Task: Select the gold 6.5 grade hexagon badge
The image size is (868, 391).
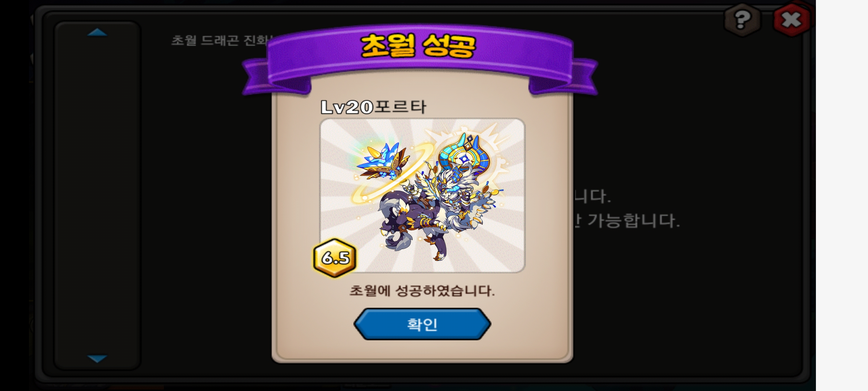Action: [335, 258]
